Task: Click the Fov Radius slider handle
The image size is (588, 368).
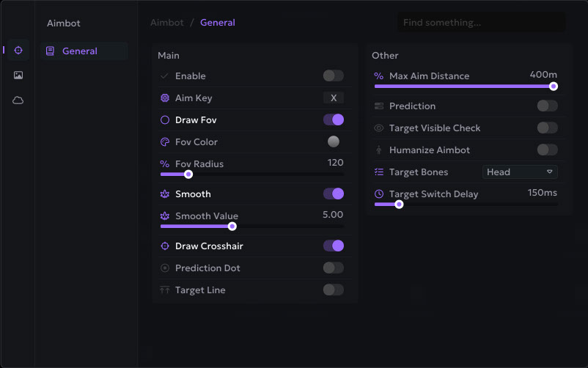Action: click(188, 174)
